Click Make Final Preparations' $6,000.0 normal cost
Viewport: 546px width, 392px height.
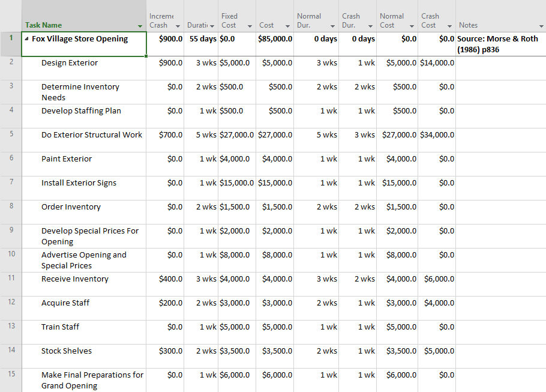[x=397, y=380]
